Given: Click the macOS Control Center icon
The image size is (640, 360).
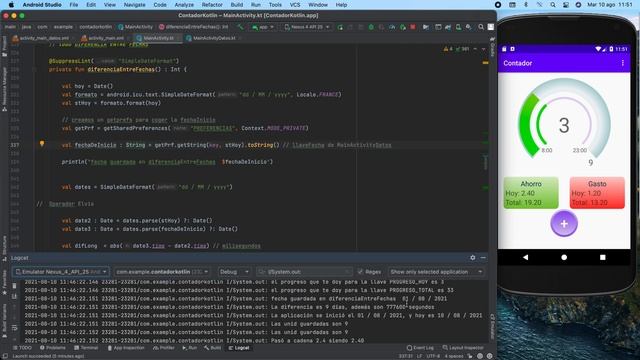Looking at the screenshot, I should click(x=566, y=5).
